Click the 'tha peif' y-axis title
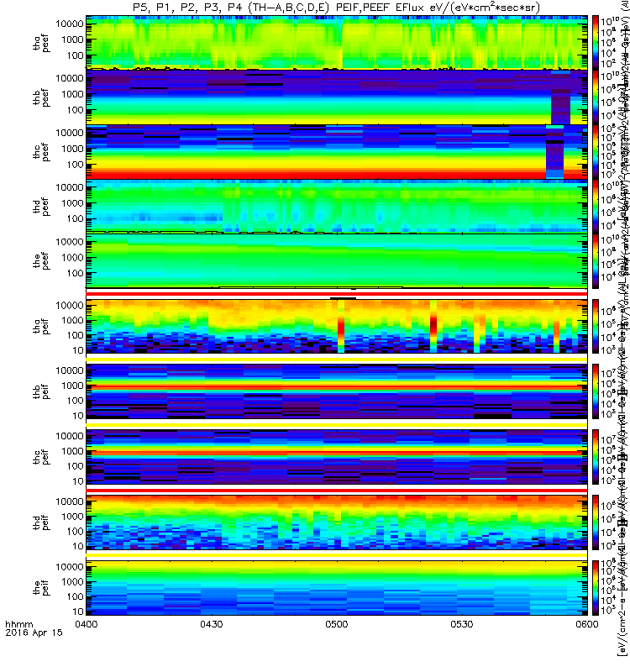Screen dimensions: 630x672 pos(41,326)
